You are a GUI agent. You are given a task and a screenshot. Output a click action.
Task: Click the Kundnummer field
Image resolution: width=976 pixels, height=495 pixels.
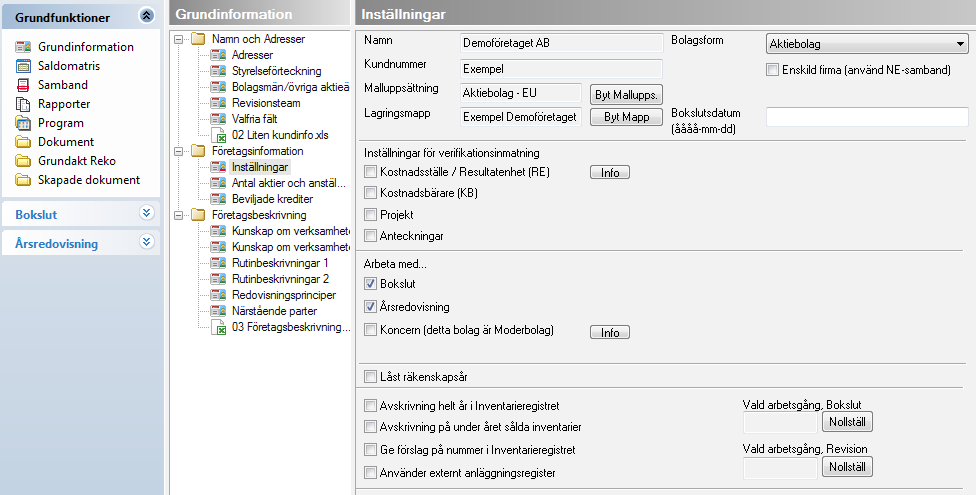click(561, 68)
